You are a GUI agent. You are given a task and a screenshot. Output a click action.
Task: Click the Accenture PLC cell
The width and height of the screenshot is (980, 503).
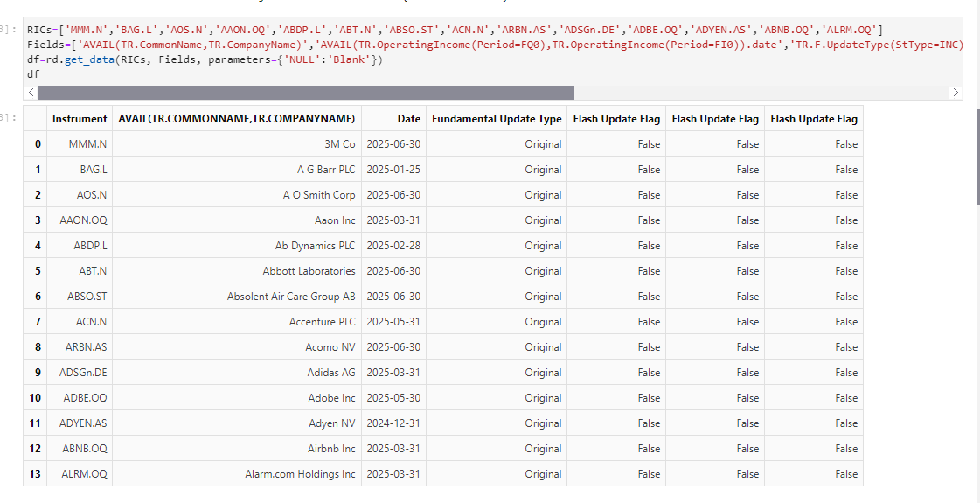click(236, 322)
